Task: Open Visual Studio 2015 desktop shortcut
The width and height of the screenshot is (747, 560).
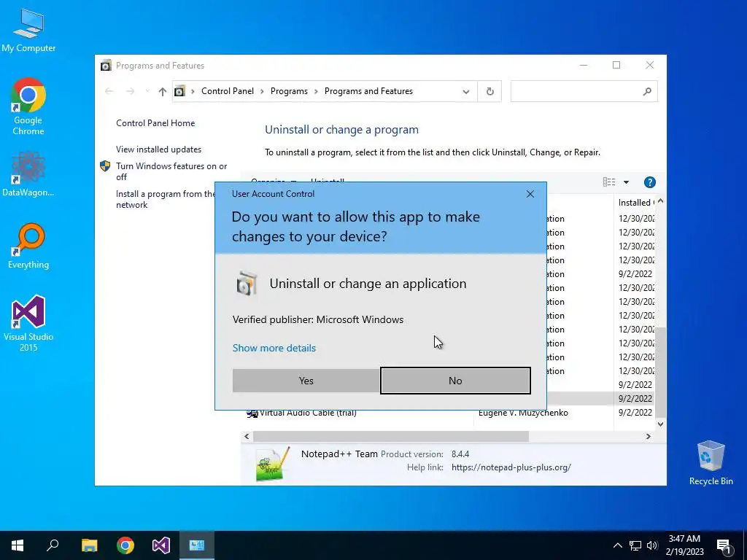Action: click(28, 323)
